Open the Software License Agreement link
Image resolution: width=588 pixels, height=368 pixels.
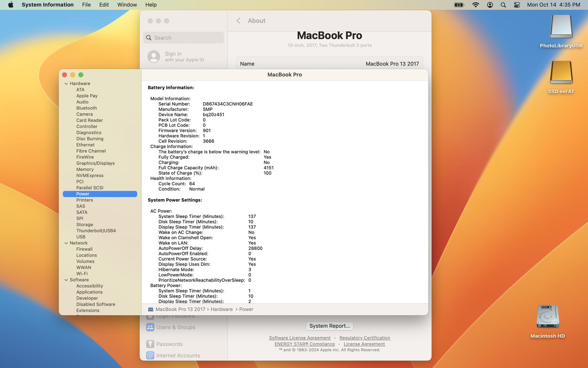(300, 338)
